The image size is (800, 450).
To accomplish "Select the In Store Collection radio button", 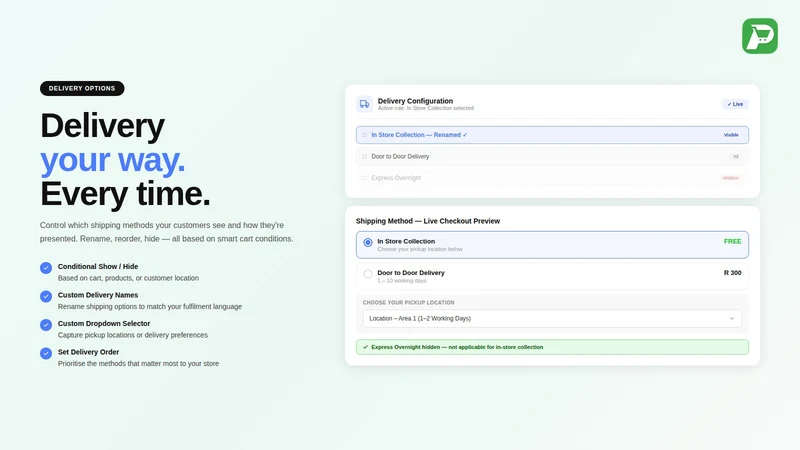I will 368,242.
